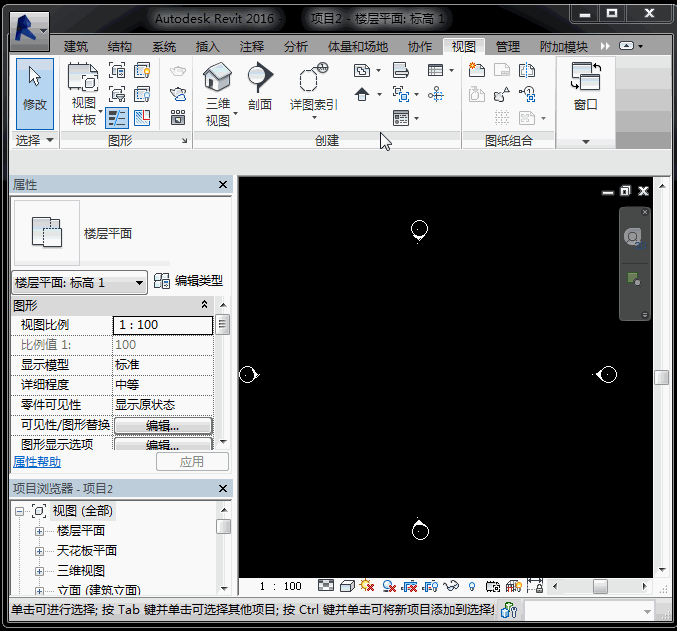Click the 视图样板 (View Template) icon
Image resolution: width=677 pixels, height=631 pixels.
pos(84,78)
